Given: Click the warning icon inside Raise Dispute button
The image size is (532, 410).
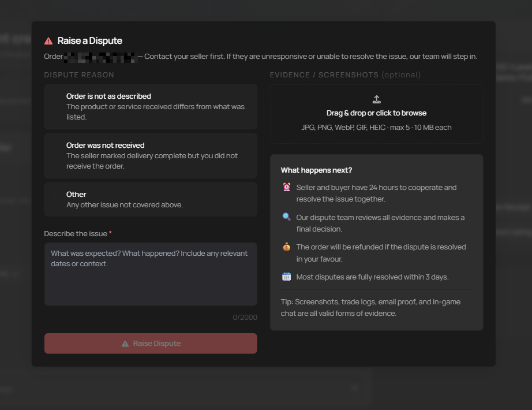Looking at the screenshot, I should click(x=125, y=344).
